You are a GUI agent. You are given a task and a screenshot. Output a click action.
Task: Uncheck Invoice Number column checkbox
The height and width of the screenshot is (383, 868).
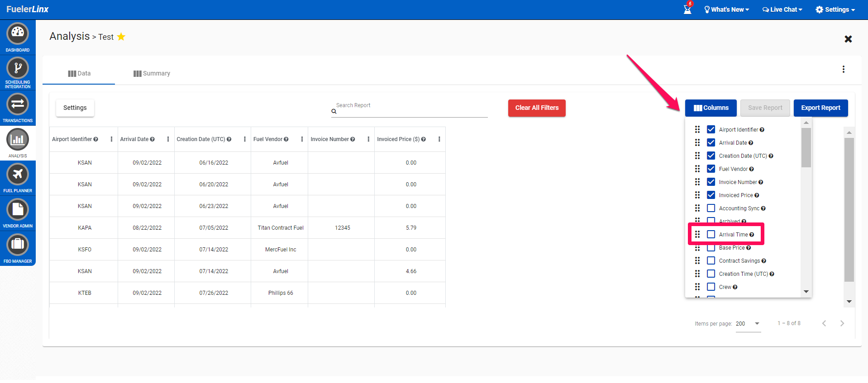pyautogui.click(x=711, y=182)
